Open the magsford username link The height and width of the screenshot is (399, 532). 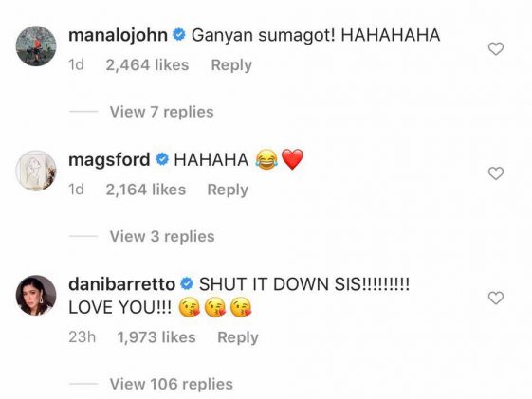click(x=109, y=160)
